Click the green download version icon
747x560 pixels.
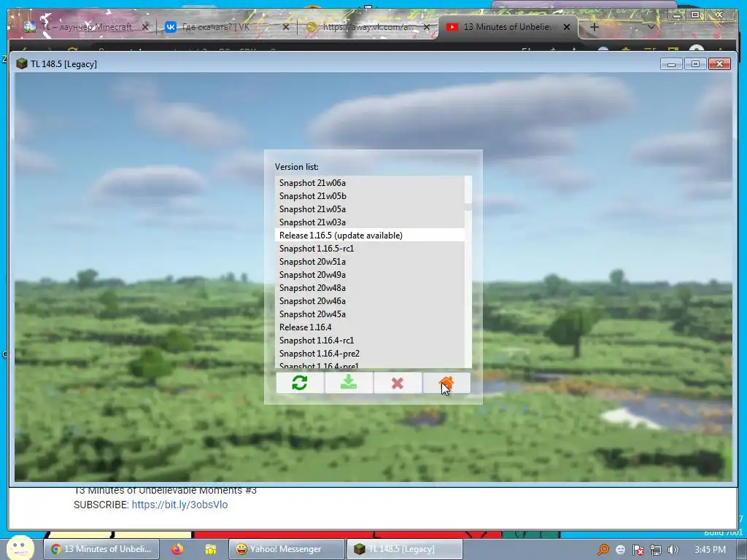(349, 383)
